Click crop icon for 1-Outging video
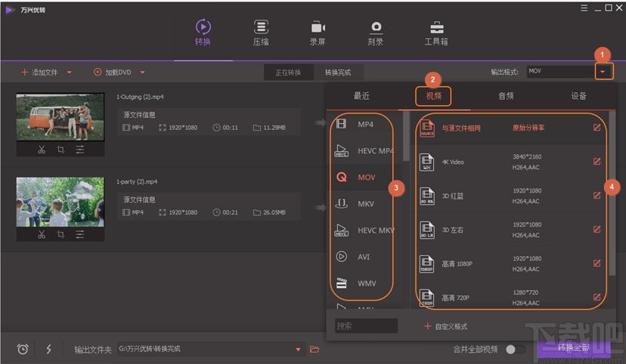This screenshot has width=626, height=364. click(x=60, y=150)
